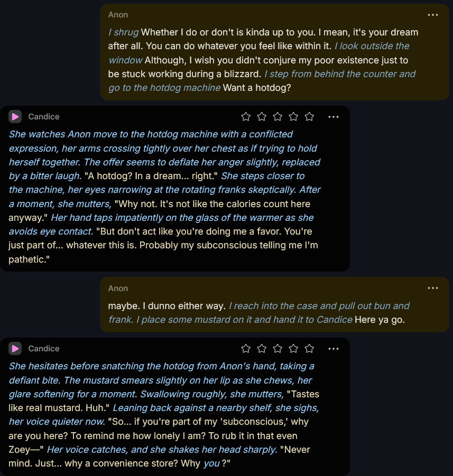The width and height of the screenshot is (453, 476).
Task: Rate first Candice reply three stars
Action: point(278,117)
